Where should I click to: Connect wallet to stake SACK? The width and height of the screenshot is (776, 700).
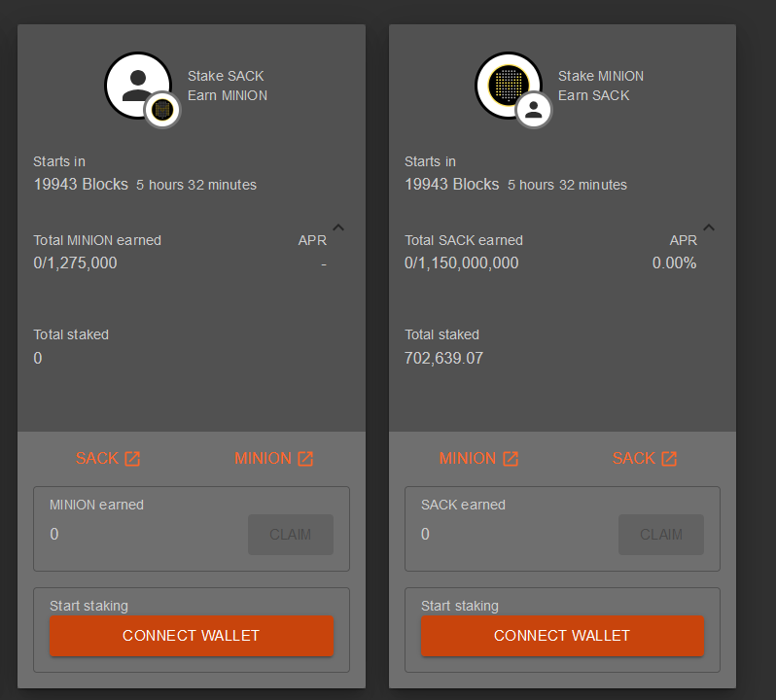click(x=192, y=636)
